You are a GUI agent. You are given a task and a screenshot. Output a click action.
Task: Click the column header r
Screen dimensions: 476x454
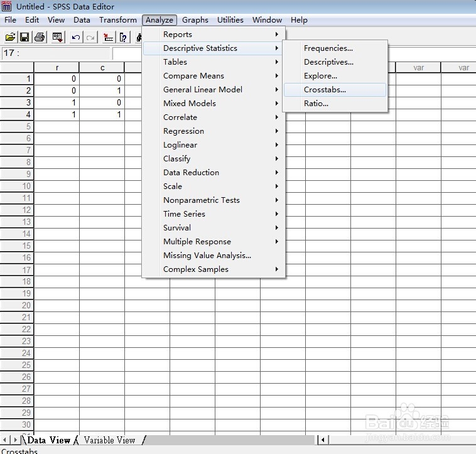click(x=57, y=68)
